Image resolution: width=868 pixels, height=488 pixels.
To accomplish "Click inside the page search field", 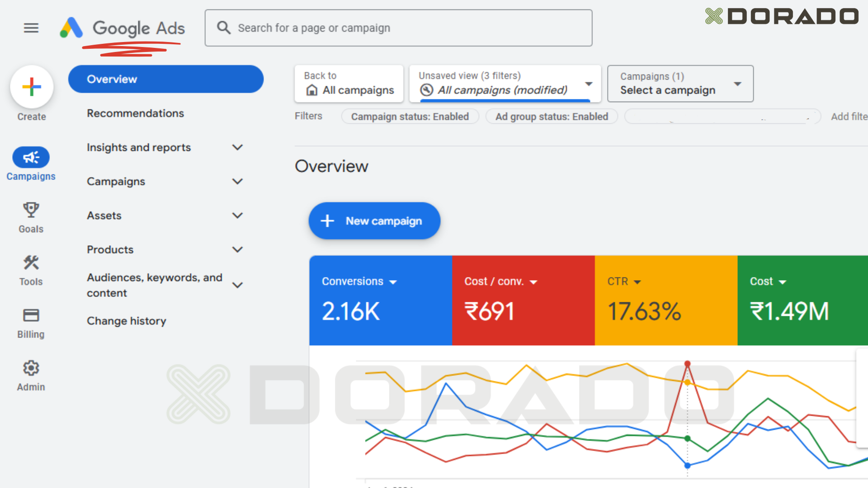I will point(398,28).
